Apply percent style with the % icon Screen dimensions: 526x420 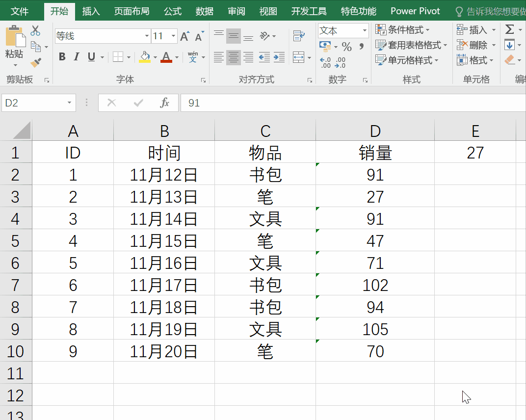tap(346, 45)
